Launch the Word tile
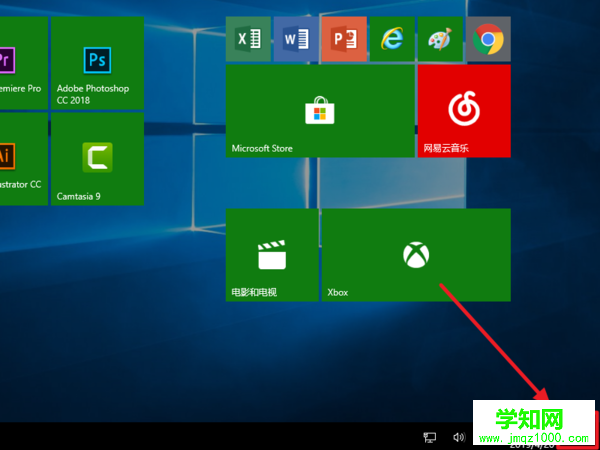 [x=296, y=39]
